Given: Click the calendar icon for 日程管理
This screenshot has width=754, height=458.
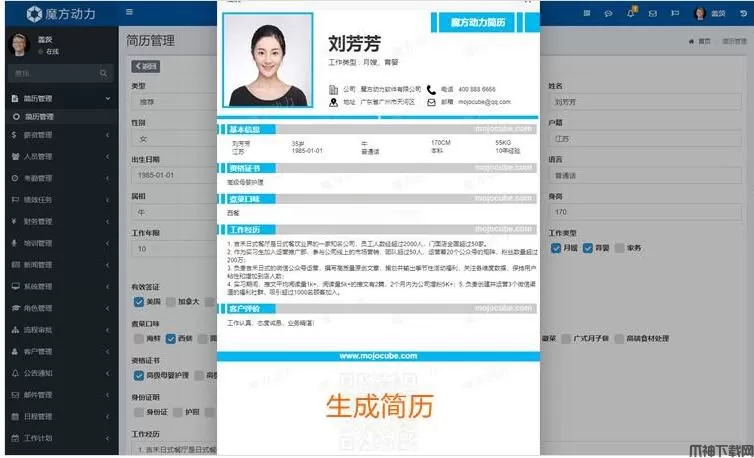Looking at the screenshot, I should (15, 417).
